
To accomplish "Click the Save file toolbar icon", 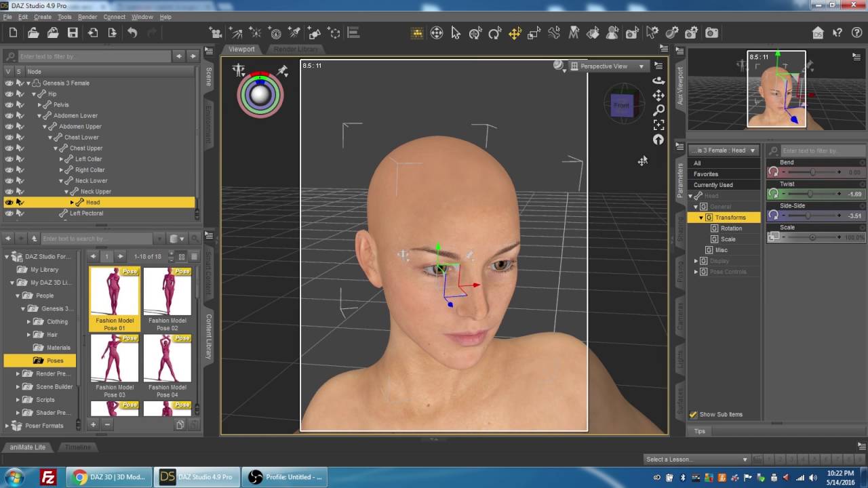I will pyautogui.click(x=73, y=33).
